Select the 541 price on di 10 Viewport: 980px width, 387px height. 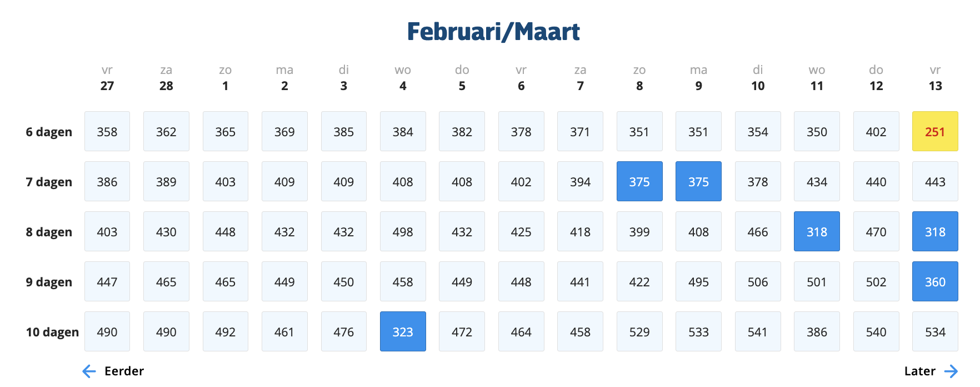click(x=758, y=332)
